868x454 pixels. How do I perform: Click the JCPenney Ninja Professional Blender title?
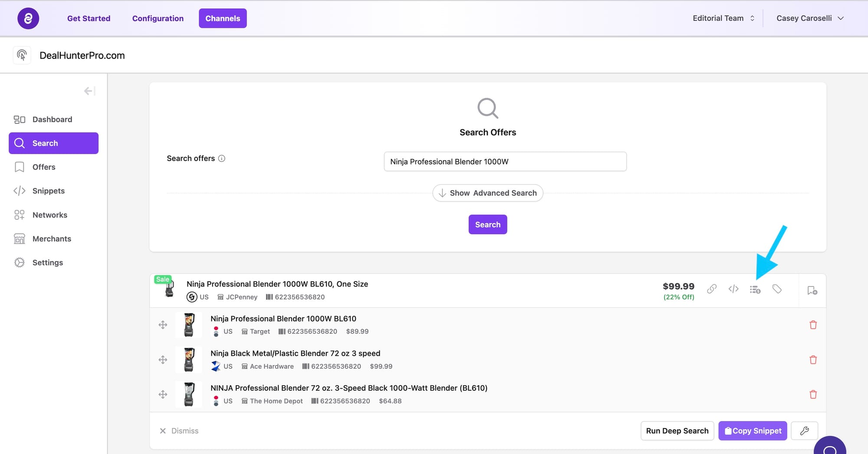(277, 284)
